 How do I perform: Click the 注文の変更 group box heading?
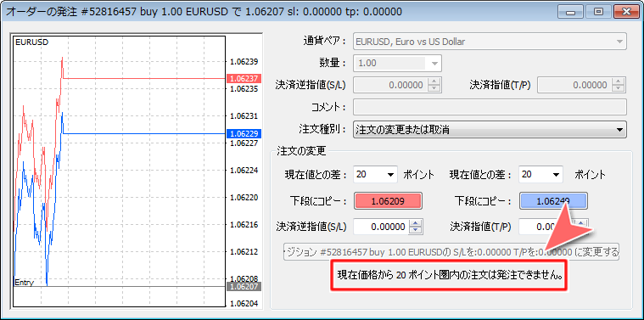302,151
